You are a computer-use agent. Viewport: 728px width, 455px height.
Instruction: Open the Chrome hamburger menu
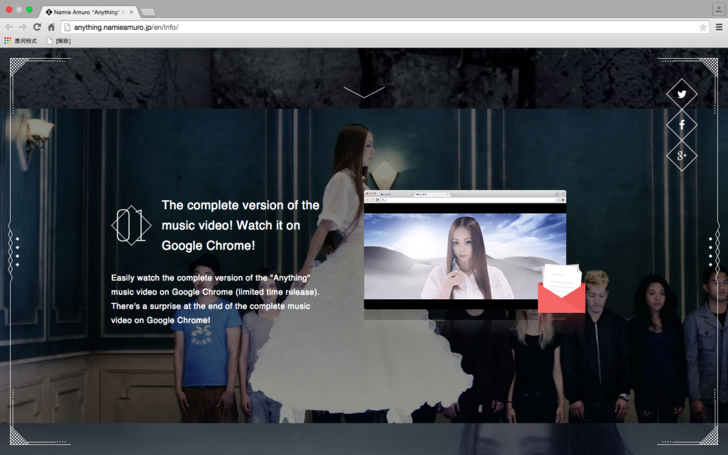[x=718, y=27]
